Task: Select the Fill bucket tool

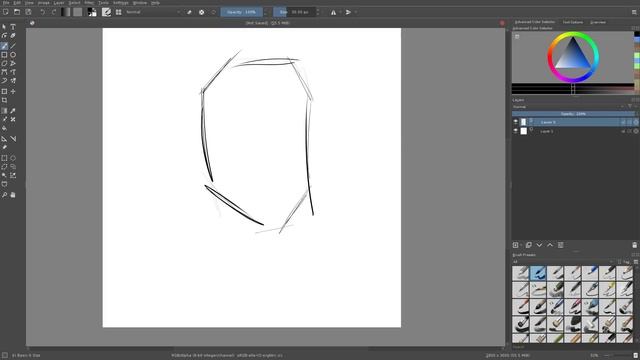Action: pos(4,129)
